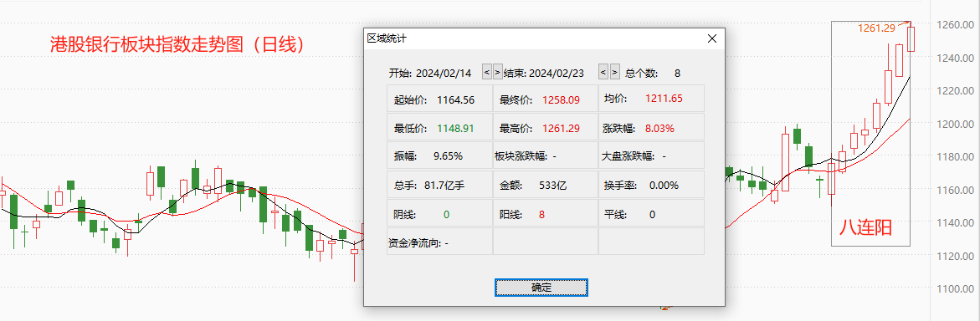Select the 阳线 count 8

[541, 214]
